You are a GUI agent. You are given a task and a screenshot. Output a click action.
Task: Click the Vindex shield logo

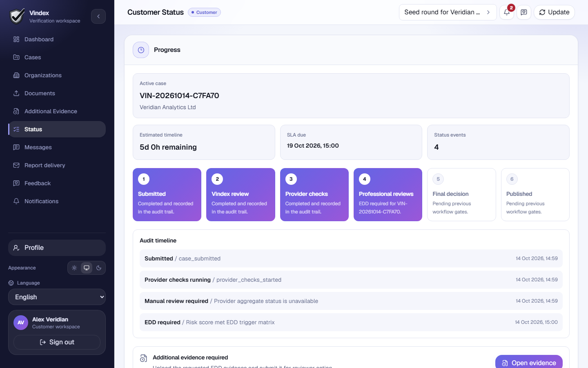pyautogui.click(x=17, y=16)
